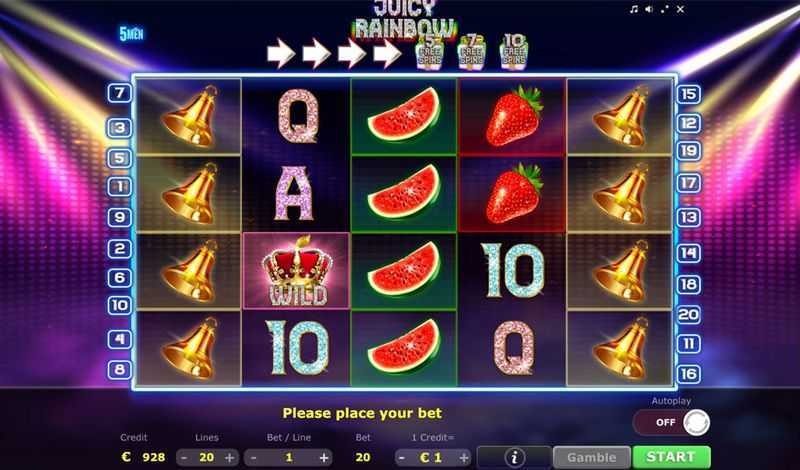Open the paytable info button
Screen dimensions: 800x470
tap(514, 457)
